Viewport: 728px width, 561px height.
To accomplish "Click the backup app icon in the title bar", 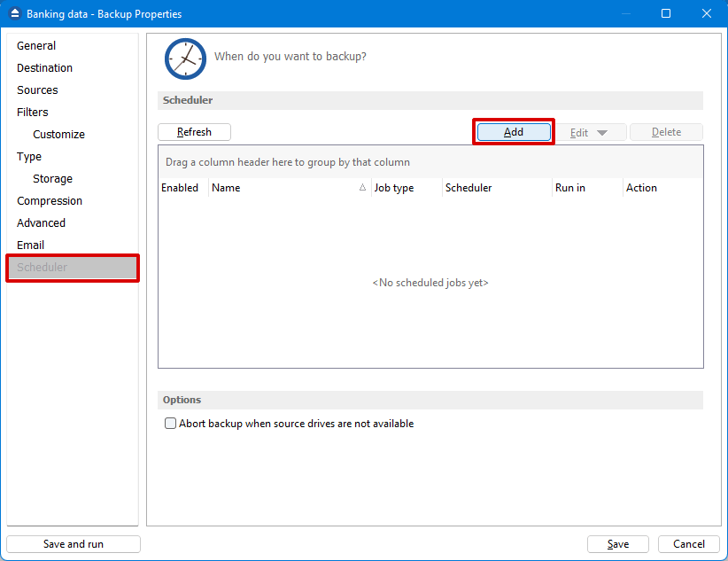I will click(14, 13).
